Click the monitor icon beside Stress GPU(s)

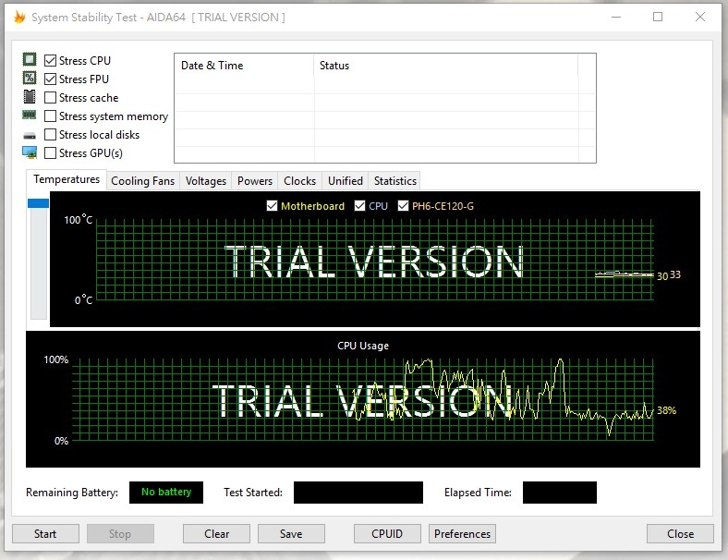(30, 152)
